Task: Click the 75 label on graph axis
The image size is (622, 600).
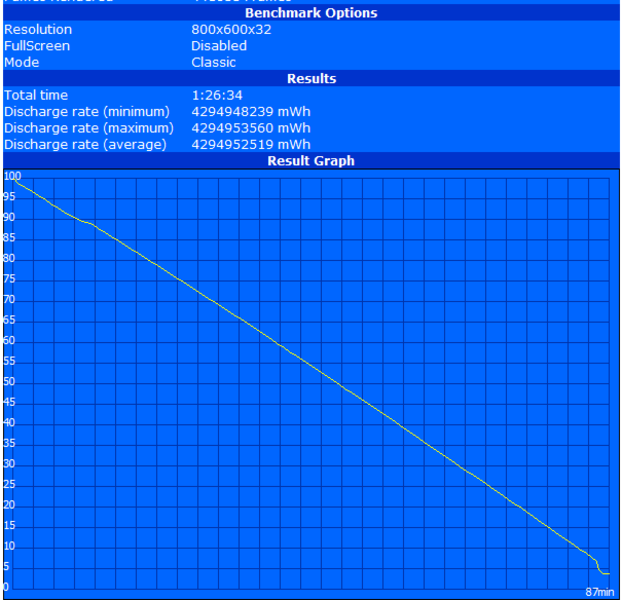Action: pos(9,279)
